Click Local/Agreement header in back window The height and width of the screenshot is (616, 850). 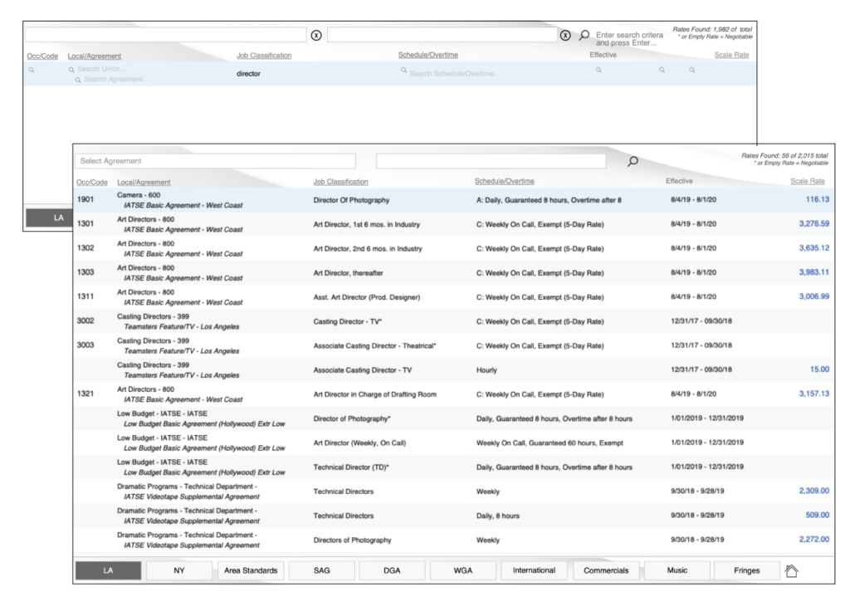(95, 56)
